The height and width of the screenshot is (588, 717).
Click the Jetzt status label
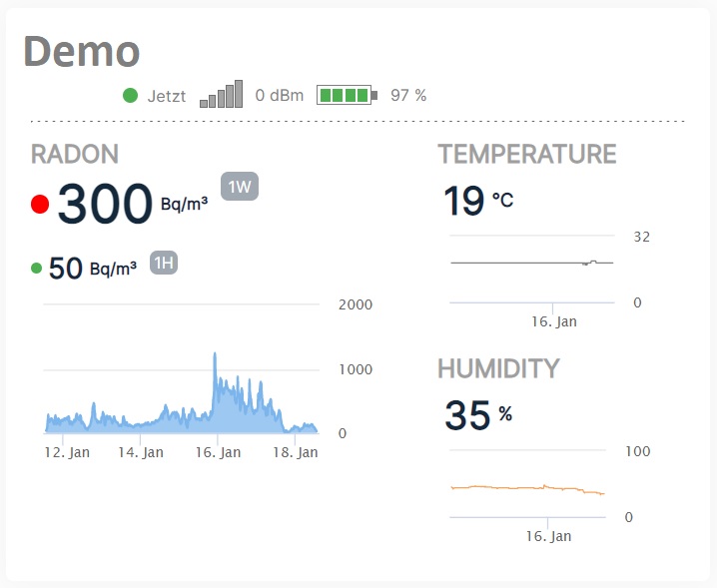[166, 96]
